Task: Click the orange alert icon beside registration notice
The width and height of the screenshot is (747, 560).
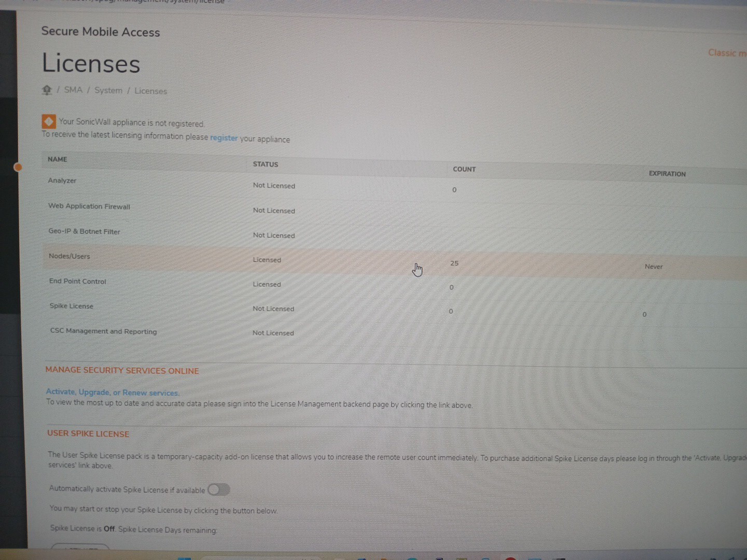Action: click(49, 121)
